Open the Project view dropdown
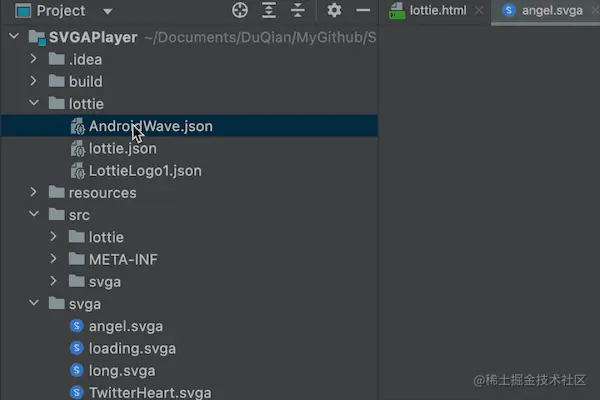 (x=107, y=12)
